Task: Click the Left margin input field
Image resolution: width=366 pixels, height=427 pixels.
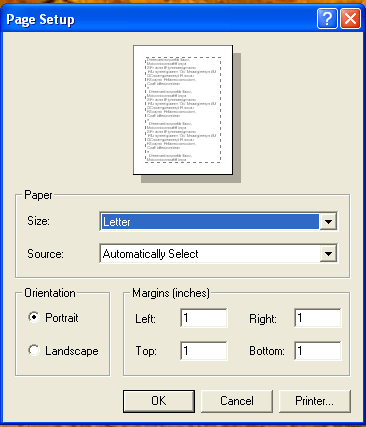Action: (x=204, y=318)
